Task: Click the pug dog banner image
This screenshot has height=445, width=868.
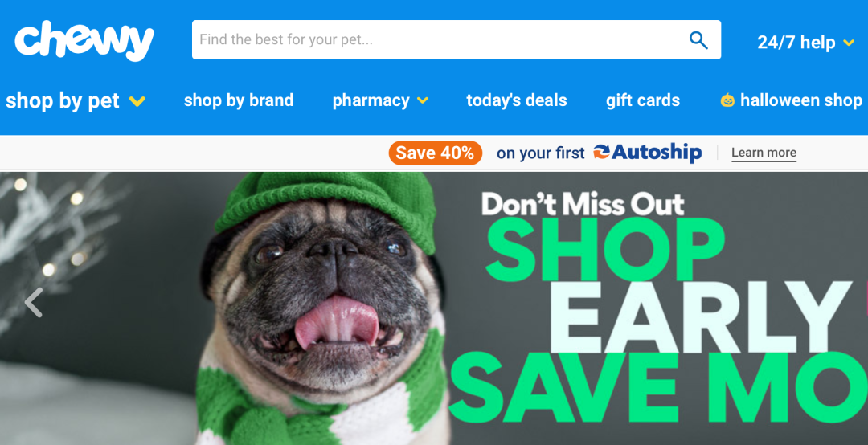Action: 324,308
